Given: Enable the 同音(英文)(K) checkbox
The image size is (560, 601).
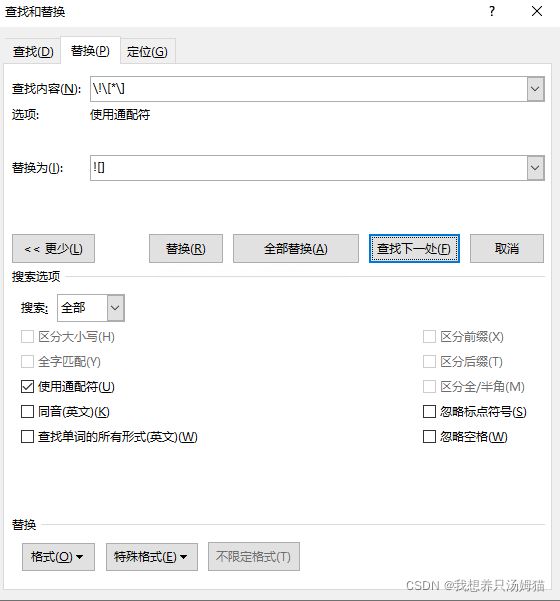Looking at the screenshot, I should coord(27,412).
